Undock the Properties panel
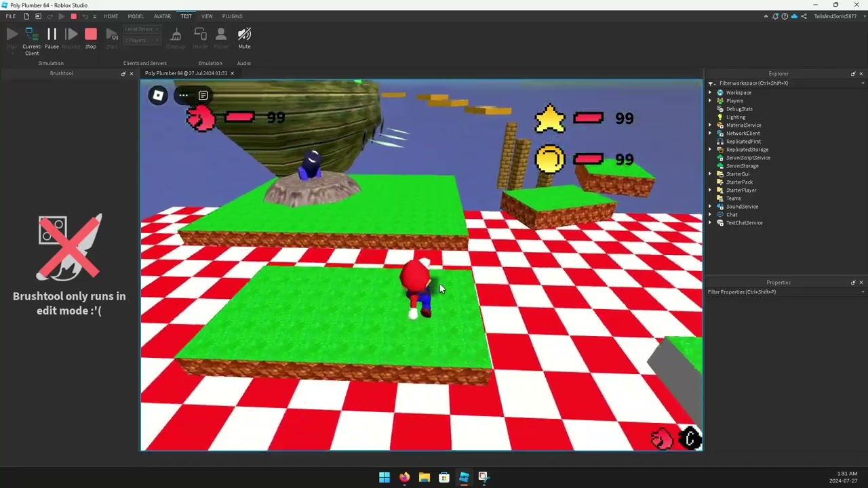Viewport: 868px width, 488px height. coord(853,283)
